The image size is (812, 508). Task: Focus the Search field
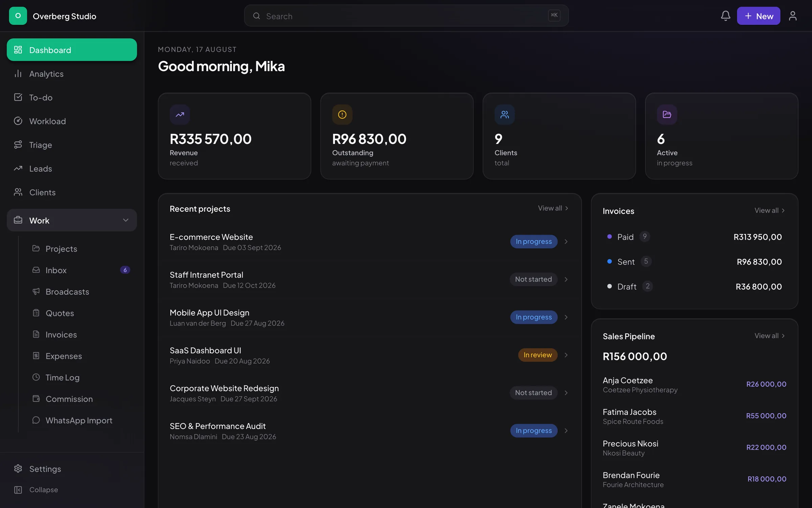[x=406, y=16]
